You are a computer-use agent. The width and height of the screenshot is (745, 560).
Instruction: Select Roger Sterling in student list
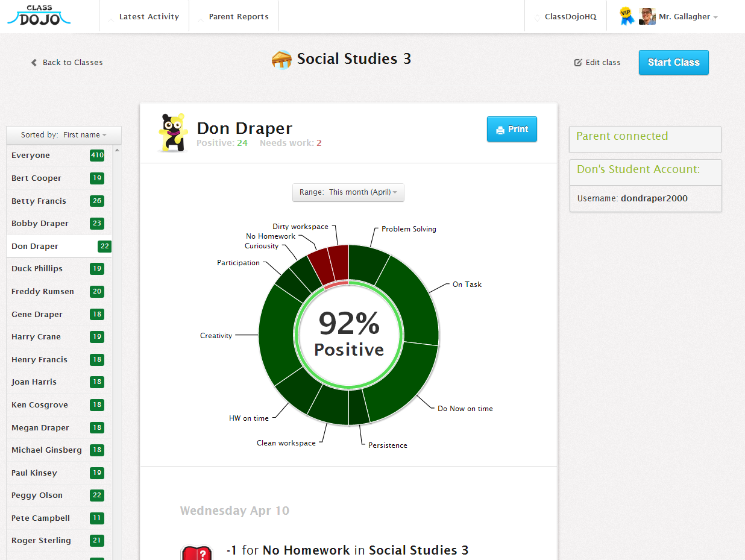pyautogui.click(x=58, y=541)
